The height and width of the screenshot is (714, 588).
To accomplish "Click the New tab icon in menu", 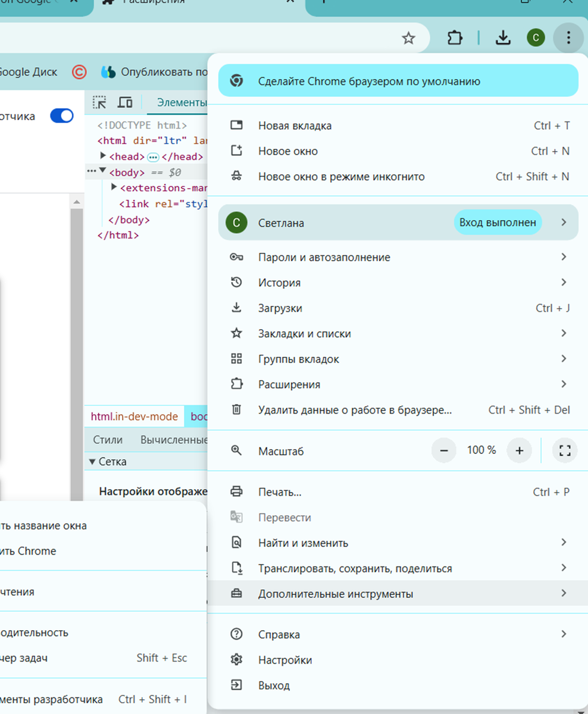I will pyautogui.click(x=236, y=126).
